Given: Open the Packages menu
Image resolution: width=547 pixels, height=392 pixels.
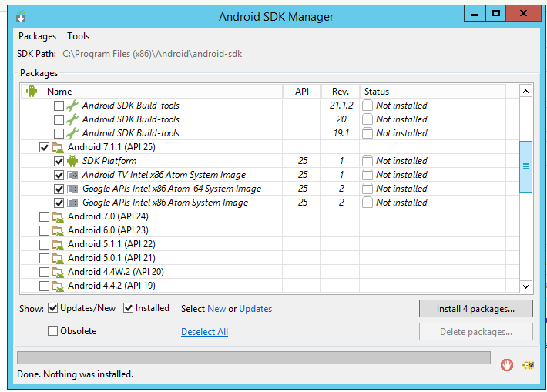Looking at the screenshot, I should [x=37, y=36].
